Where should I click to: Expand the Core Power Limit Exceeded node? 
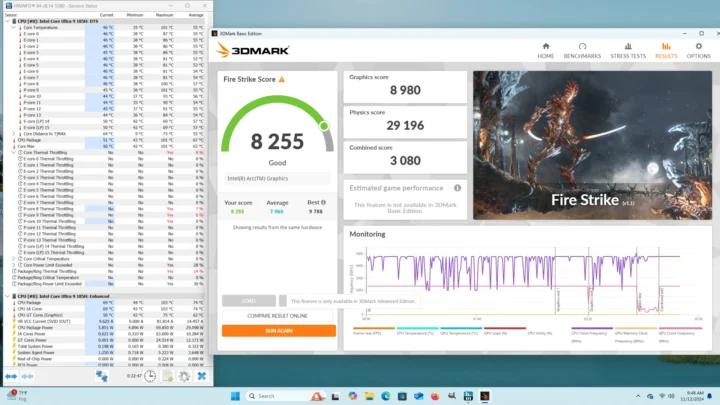[x=13, y=265]
